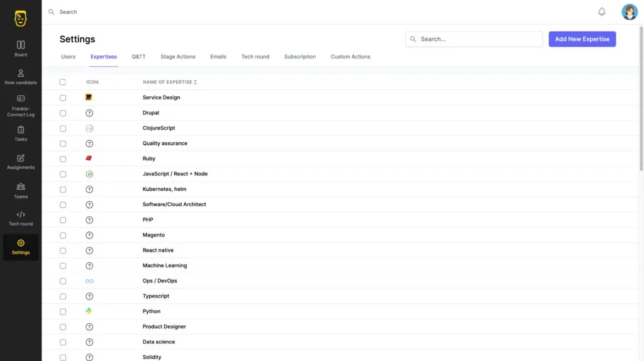Click the ClojureScript expertise icon

pyautogui.click(x=89, y=128)
